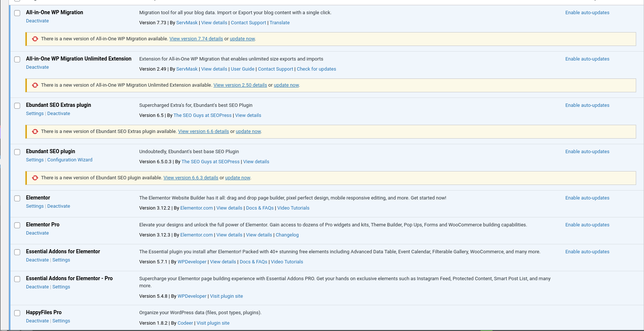Open Elementor Pro Changelog
Screen dimensions: 644x331
287,235
